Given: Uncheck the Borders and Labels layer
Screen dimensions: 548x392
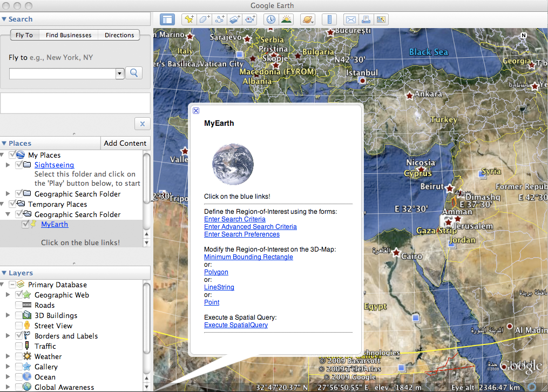Looking at the screenshot, I should [19, 336].
